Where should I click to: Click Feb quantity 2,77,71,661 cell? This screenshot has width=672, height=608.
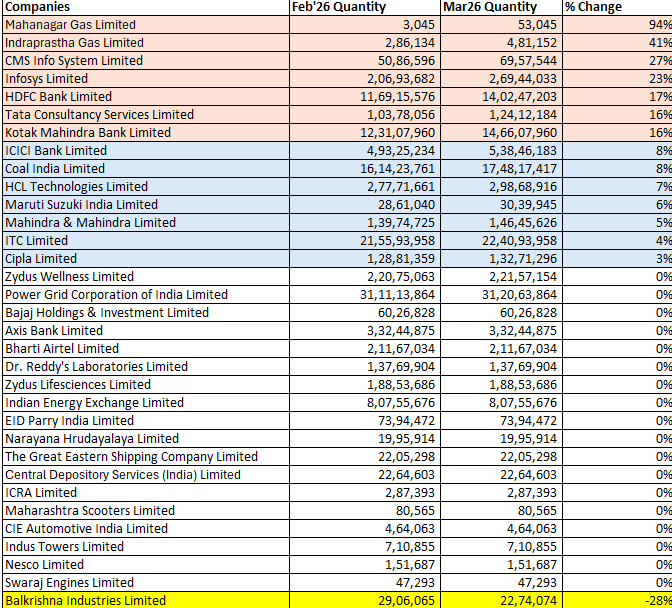tap(365, 187)
